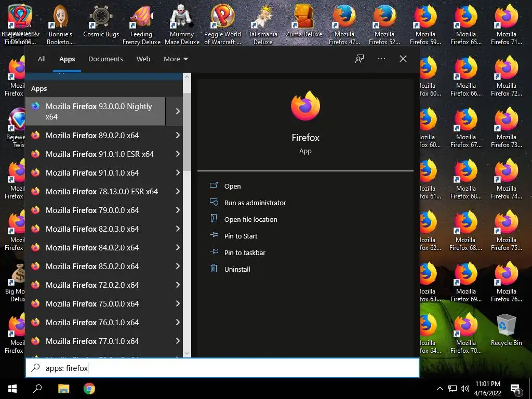Image resolution: width=532 pixels, height=399 pixels.
Task: Open Mozilla Firefox 70 desktop shortcut
Action: pyautogui.click(x=466, y=333)
